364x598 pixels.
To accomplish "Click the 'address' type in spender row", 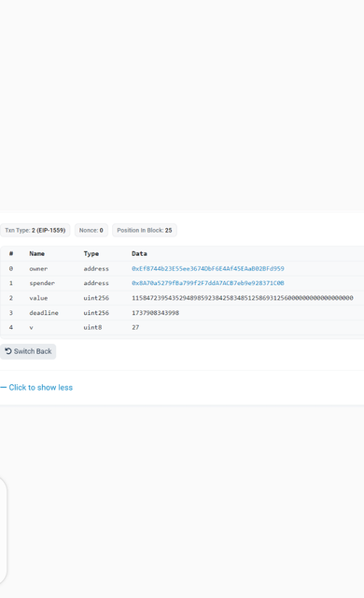I will click(96, 283).
